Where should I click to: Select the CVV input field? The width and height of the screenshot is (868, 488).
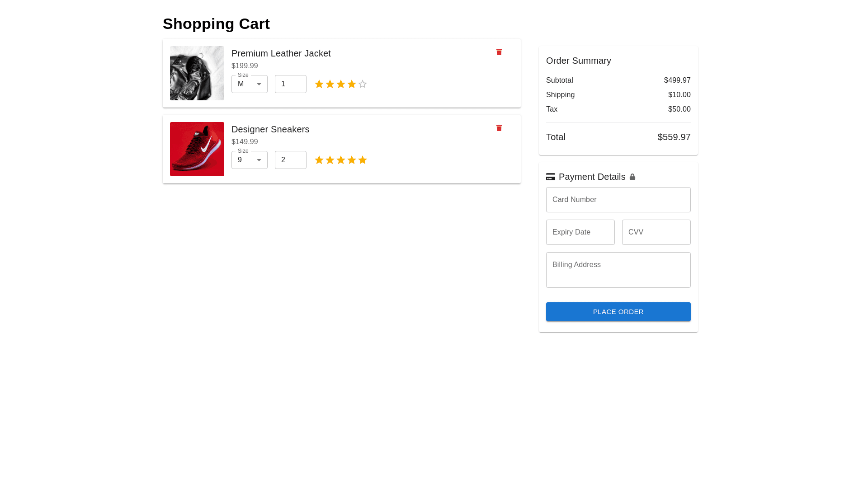(656, 232)
